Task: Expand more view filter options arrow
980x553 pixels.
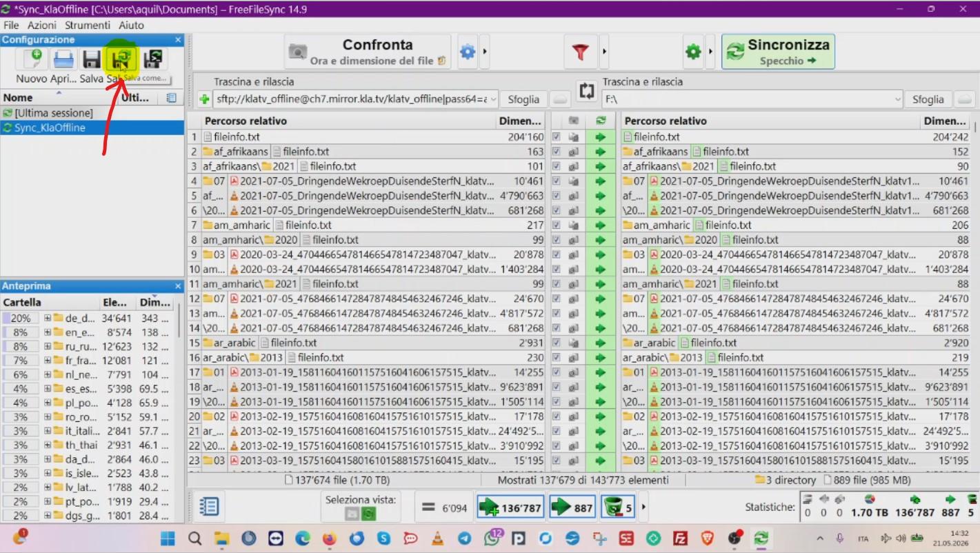Action: tap(643, 507)
